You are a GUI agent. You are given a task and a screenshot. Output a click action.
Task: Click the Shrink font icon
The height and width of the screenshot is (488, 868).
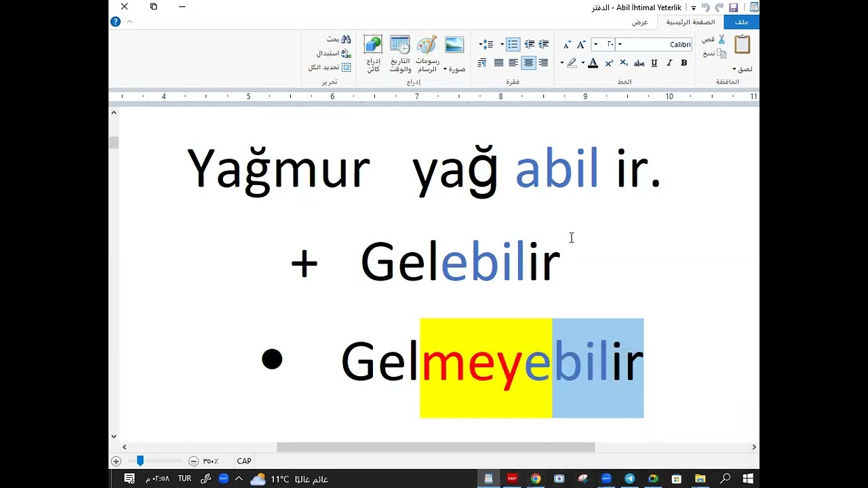pyautogui.click(x=567, y=45)
